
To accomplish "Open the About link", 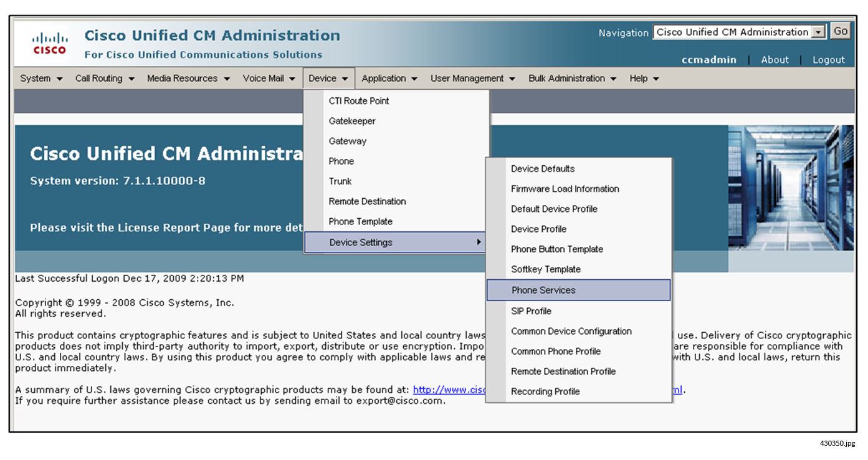I will 775,60.
